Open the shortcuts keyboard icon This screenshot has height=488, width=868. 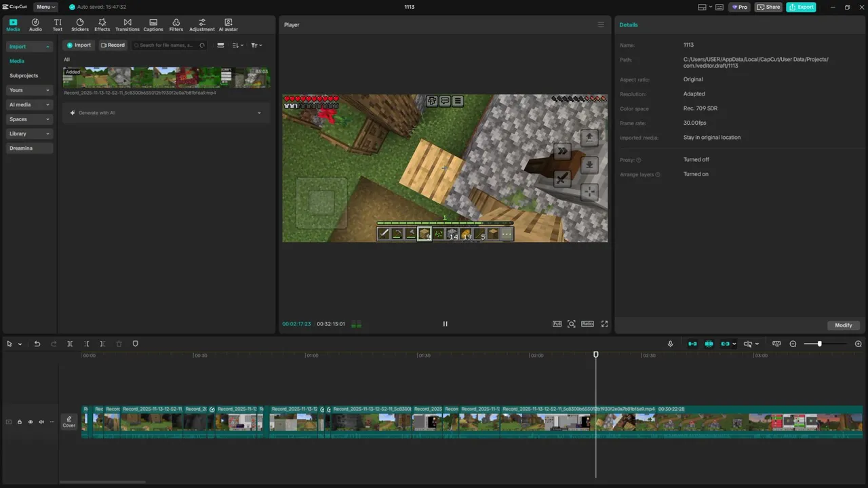click(719, 7)
